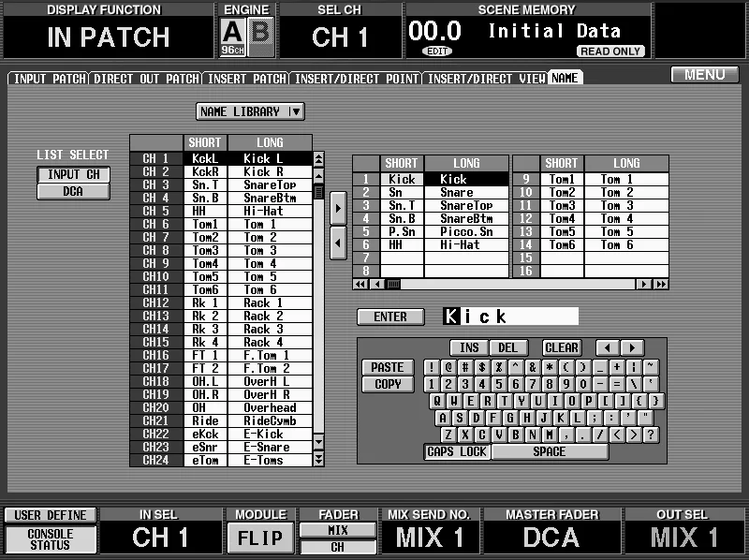This screenshot has height=560, width=749.
Task: Toggle CAPS LOCK on the on-screen keyboard
Action: pyautogui.click(x=457, y=452)
